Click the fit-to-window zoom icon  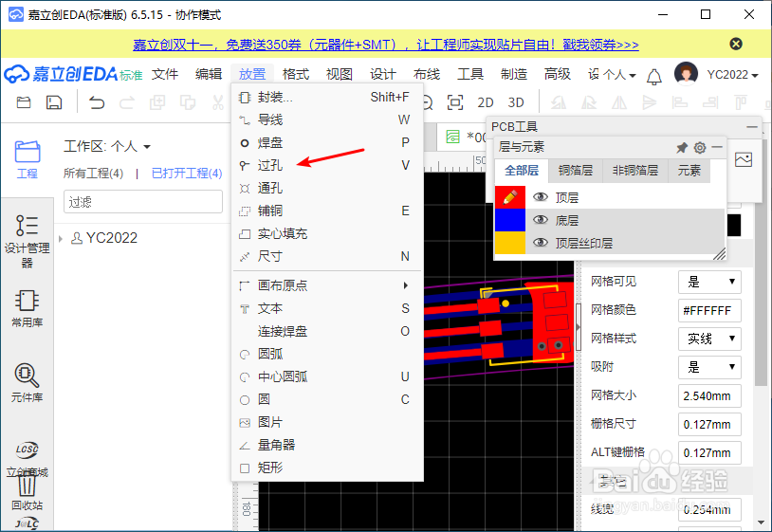(455, 102)
